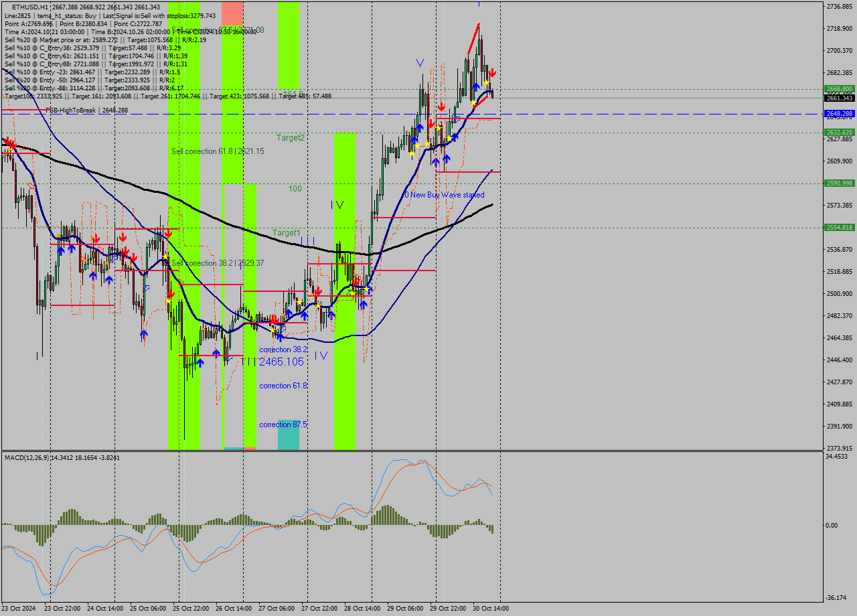Select the 29 Oct 22:00 time label
This screenshot has height=616, width=857.
coord(448,609)
